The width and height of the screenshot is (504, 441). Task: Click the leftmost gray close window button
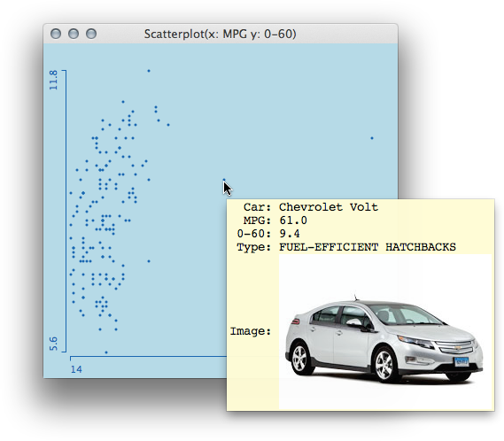tap(56, 34)
